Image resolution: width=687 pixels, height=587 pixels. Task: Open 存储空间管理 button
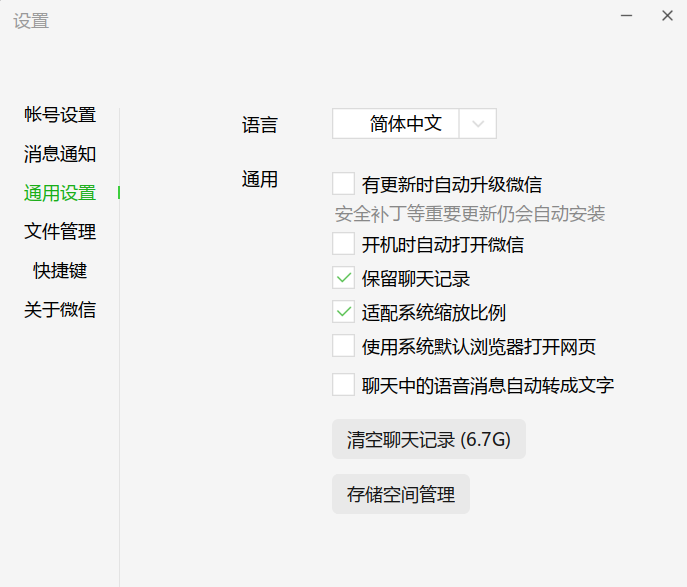[401, 494]
